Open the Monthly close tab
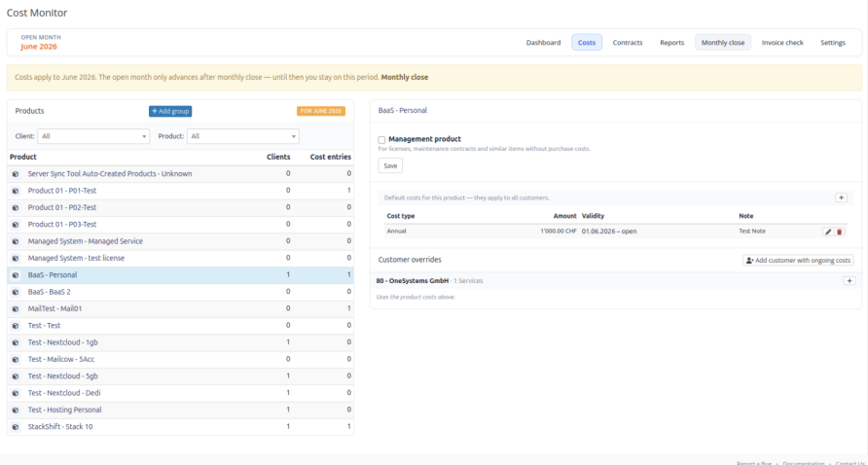 tap(723, 43)
